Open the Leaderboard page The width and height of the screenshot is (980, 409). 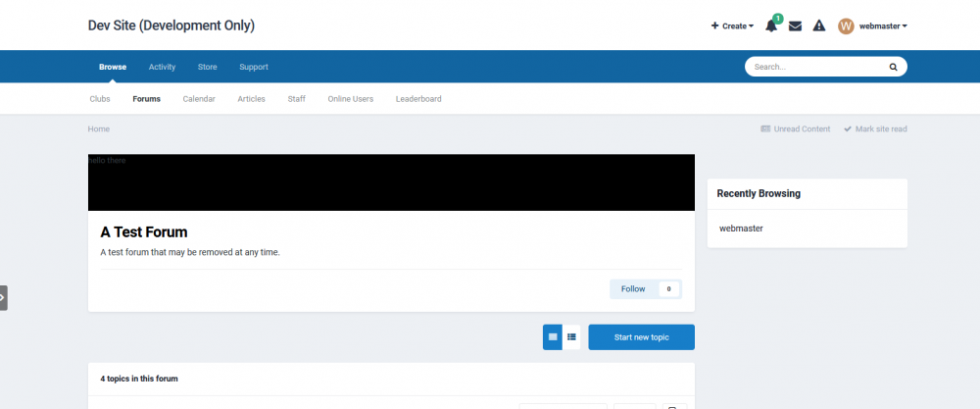pos(418,99)
